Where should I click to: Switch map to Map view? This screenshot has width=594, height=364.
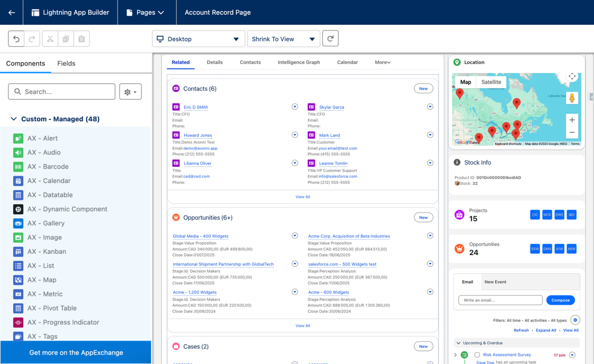point(465,82)
